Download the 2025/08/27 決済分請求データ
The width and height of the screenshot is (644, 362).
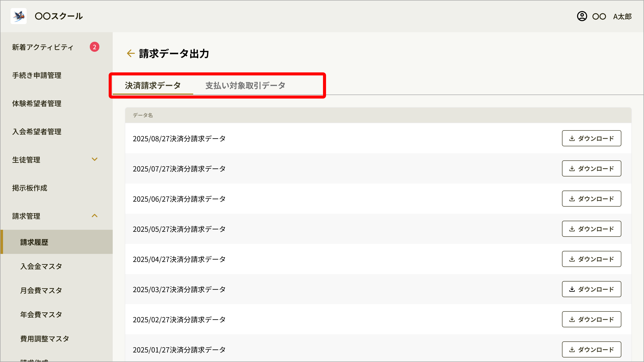point(591,138)
